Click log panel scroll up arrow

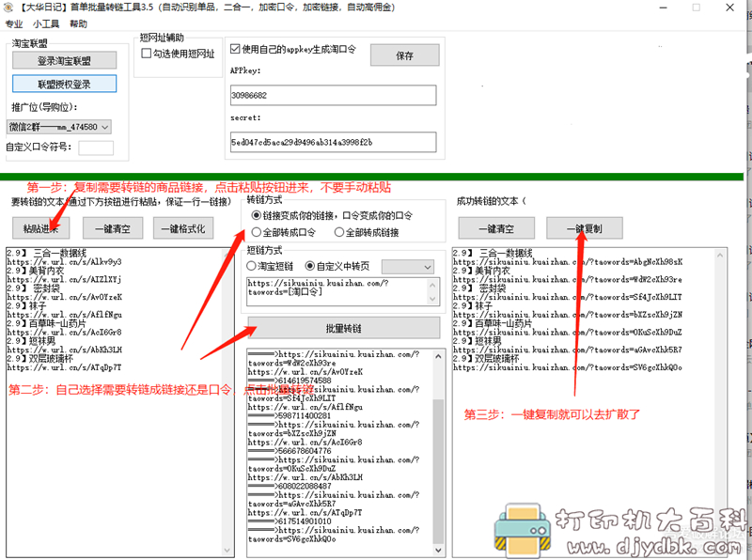(x=438, y=356)
